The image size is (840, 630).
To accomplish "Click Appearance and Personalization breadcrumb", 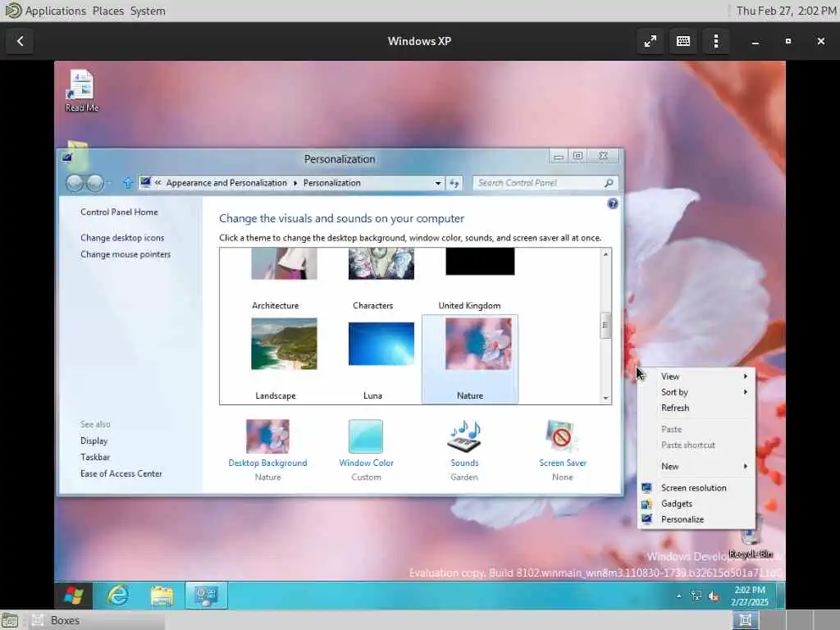I will (226, 183).
